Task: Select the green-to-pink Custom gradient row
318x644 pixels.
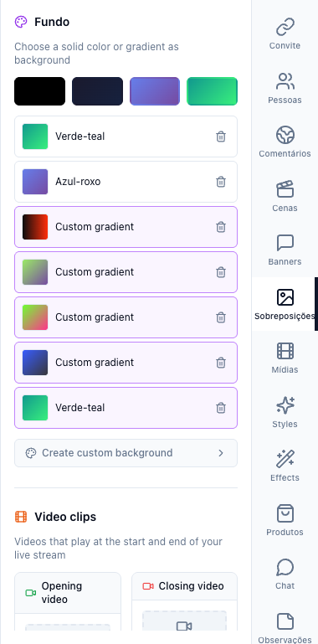Action: click(x=126, y=317)
